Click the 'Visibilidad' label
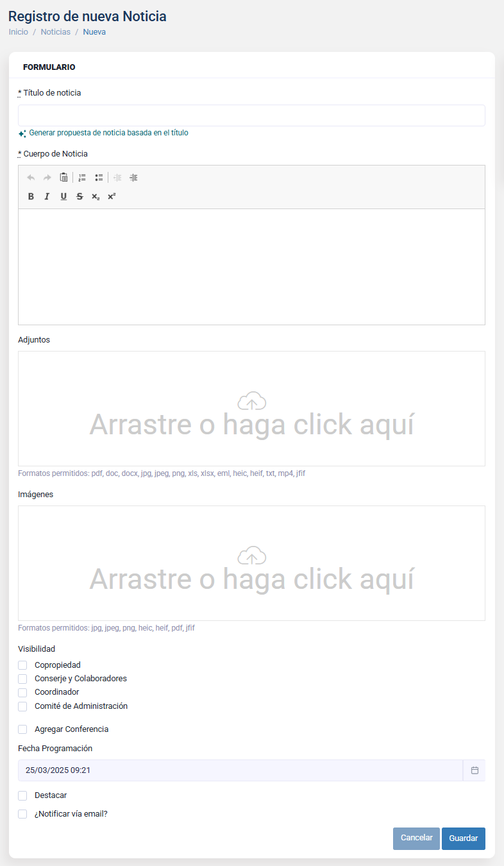This screenshot has height=866, width=504. (x=37, y=649)
